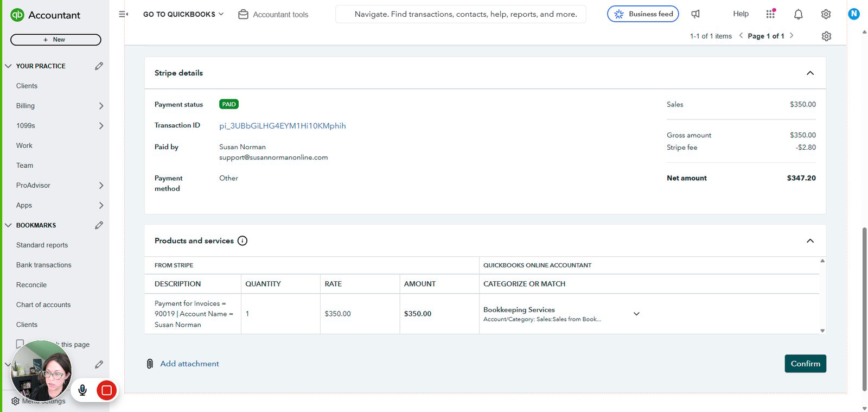
Task: Open Bank transactions in the sidebar
Action: pyautogui.click(x=44, y=265)
